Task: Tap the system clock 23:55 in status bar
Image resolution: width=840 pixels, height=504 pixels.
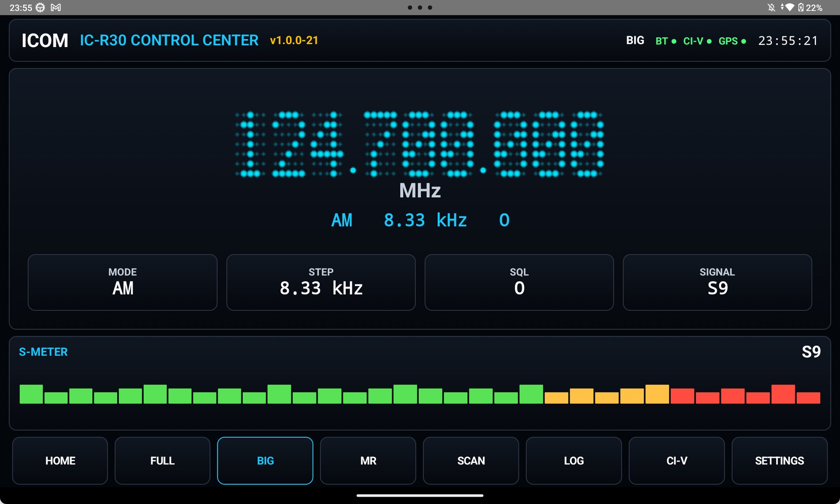Action: coord(21,8)
